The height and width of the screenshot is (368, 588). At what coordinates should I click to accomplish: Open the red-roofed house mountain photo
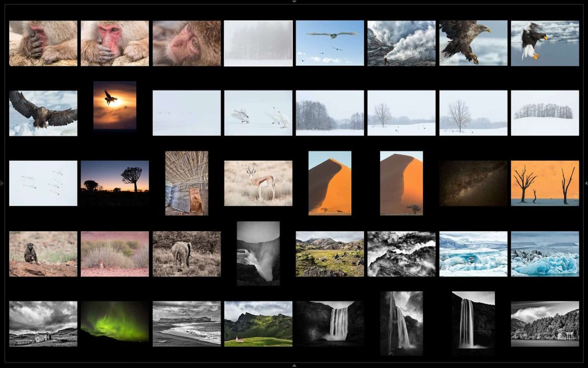[258, 324]
